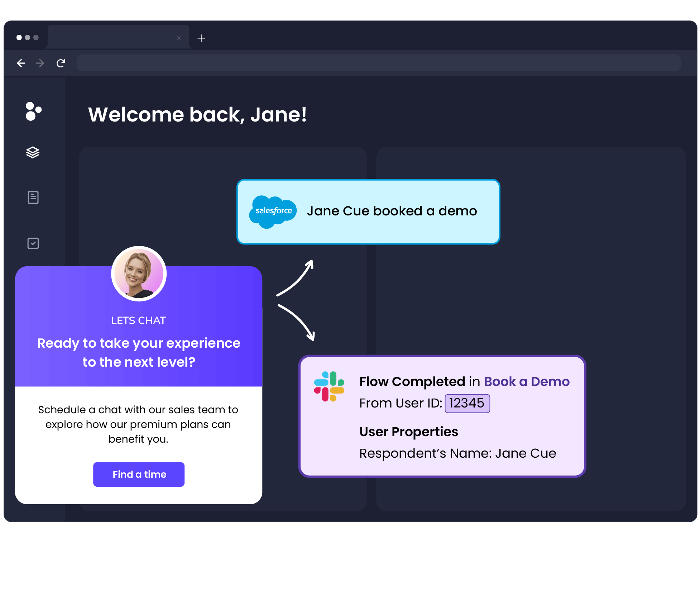Click the Schedule a chat description text
The image size is (700, 591).
pyautogui.click(x=138, y=424)
